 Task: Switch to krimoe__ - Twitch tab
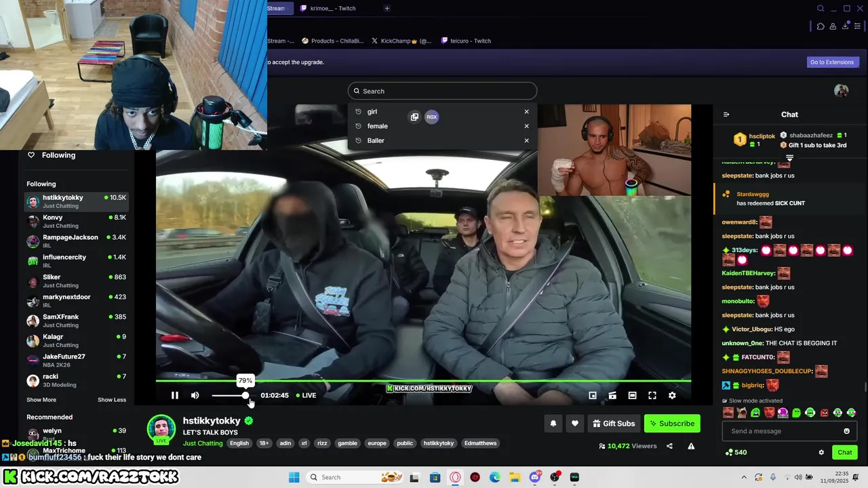(x=332, y=8)
